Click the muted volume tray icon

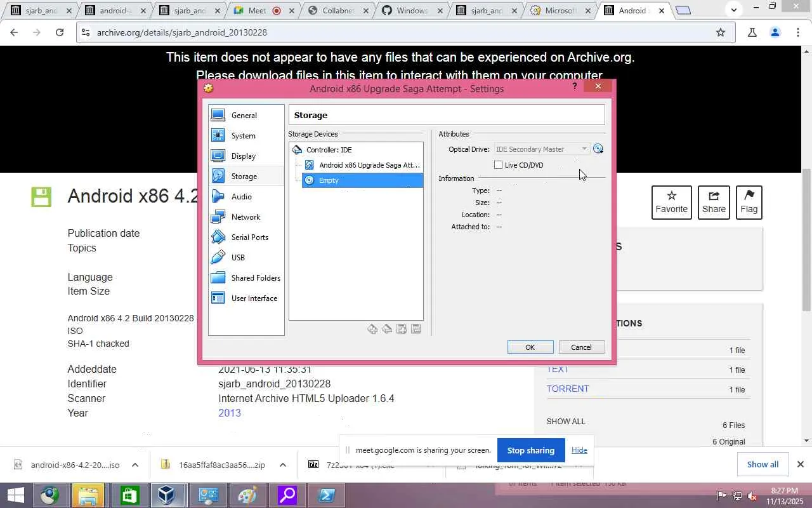click(x=752, y=496)
